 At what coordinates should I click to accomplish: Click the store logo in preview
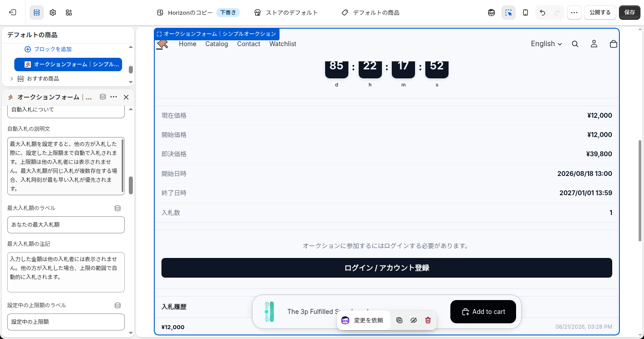[162, 44]
